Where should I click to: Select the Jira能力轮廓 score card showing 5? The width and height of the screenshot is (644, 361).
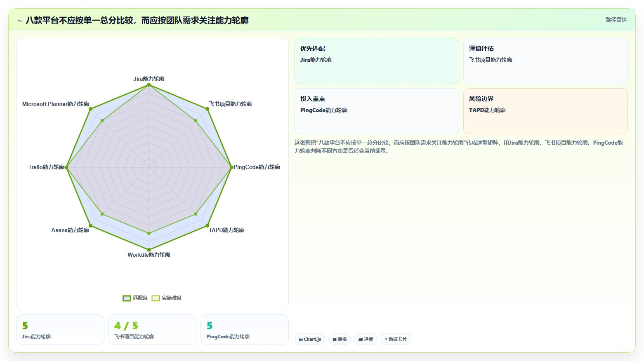(60, 330)
